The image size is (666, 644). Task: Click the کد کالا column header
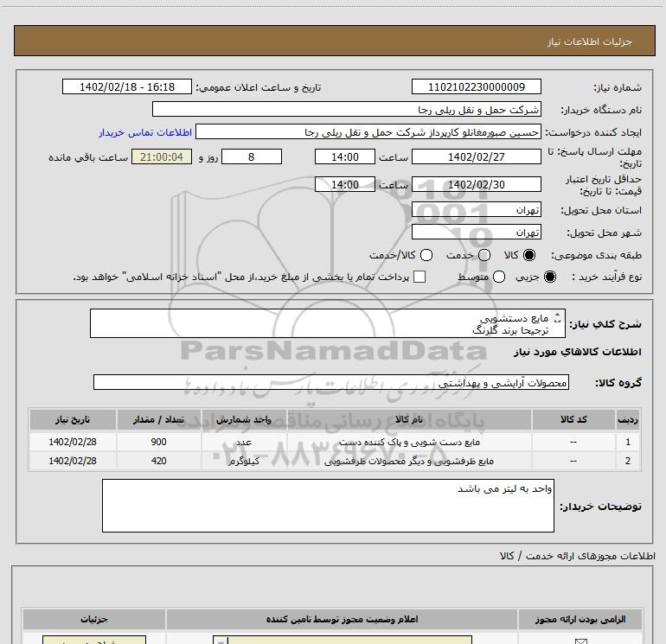click(573, 419)
